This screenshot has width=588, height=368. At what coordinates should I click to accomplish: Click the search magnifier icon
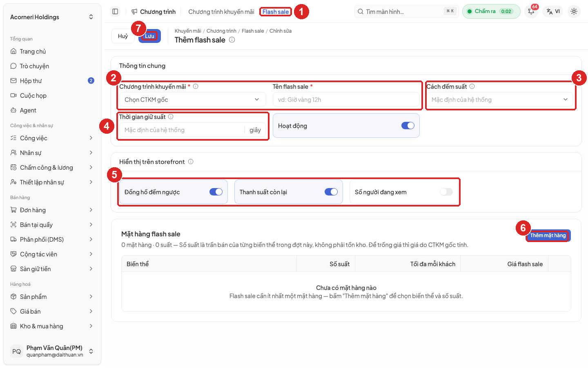click(x=361, y=11)
